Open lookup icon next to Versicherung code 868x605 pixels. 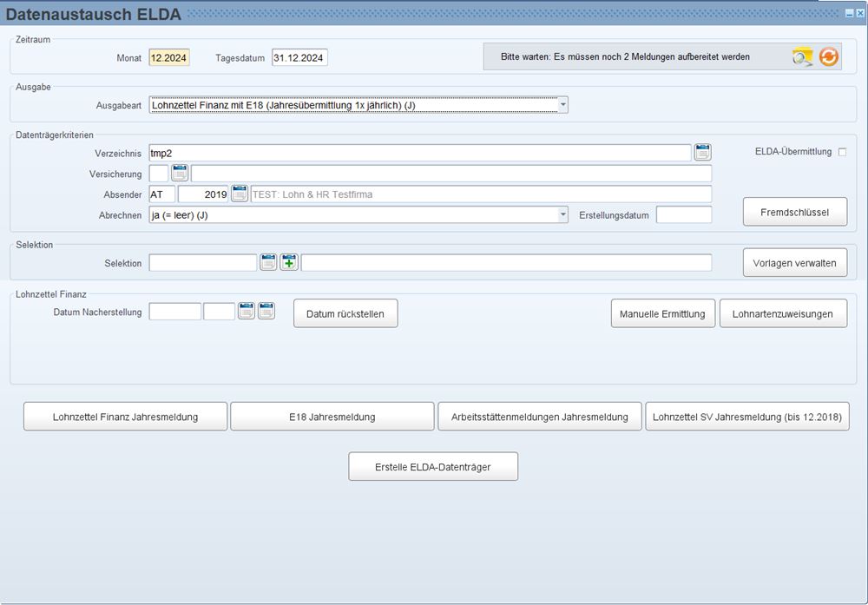[x=180, y=174]
